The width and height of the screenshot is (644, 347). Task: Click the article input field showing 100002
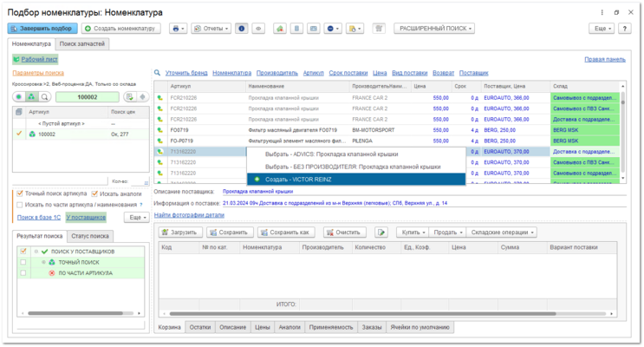[88, 97]
